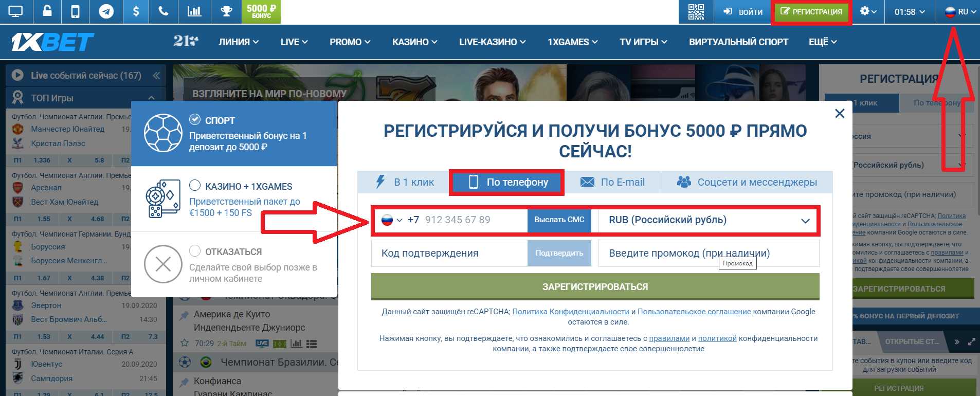Open the Telegram icon in top bar

point(106,11)
